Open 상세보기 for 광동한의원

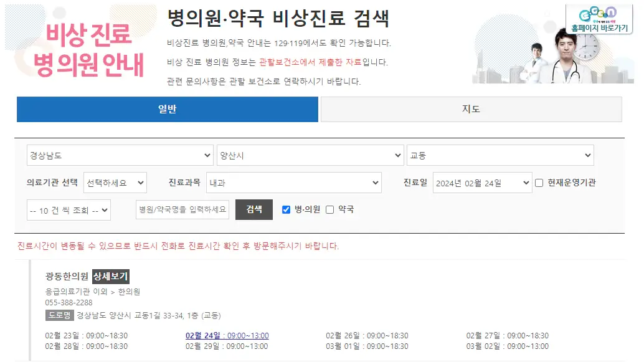tap(110, 276)
